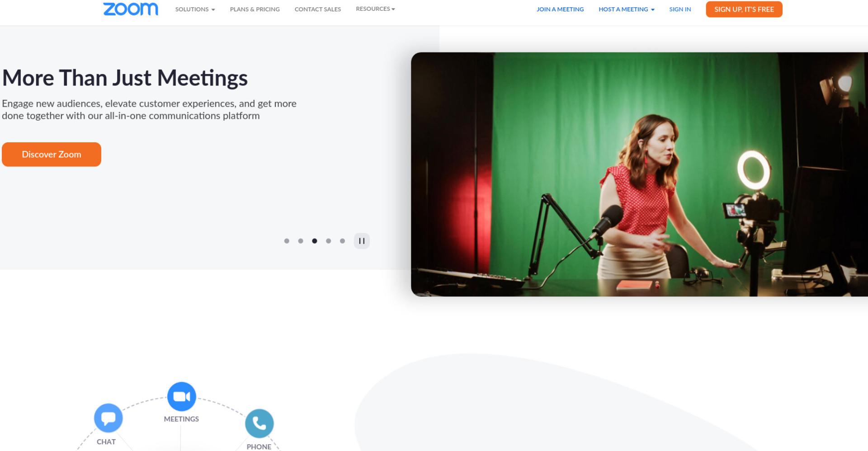Click the More Than Just Meetings heading
The height and width of the screenshot is (451, 868).
tap(125, 78)
